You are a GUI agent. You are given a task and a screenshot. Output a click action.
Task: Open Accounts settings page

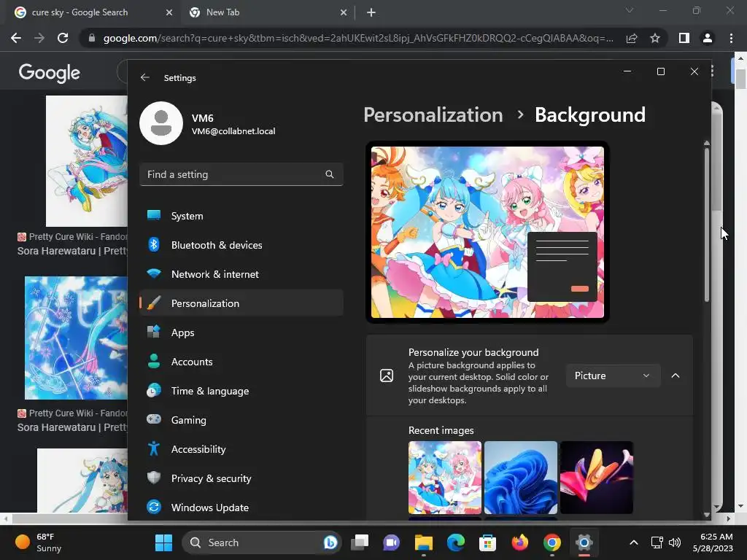click(x=241, y=362)
